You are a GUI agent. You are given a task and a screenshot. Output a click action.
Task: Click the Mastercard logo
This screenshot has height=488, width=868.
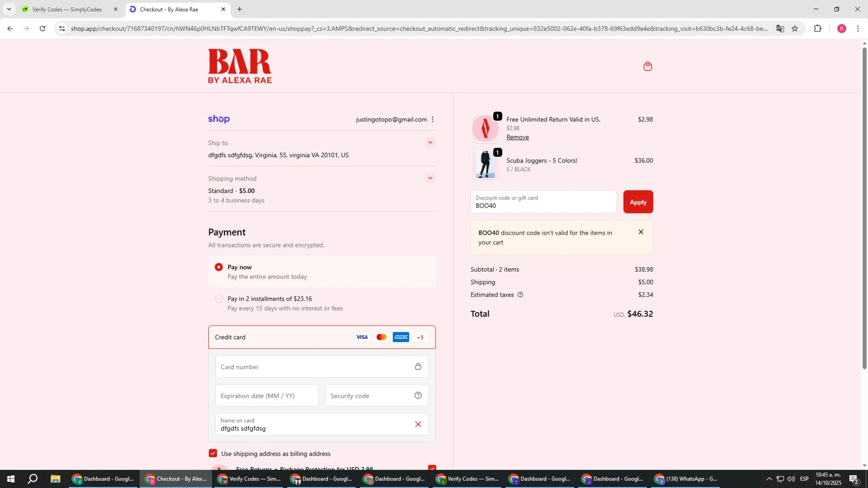pos(381,337)
